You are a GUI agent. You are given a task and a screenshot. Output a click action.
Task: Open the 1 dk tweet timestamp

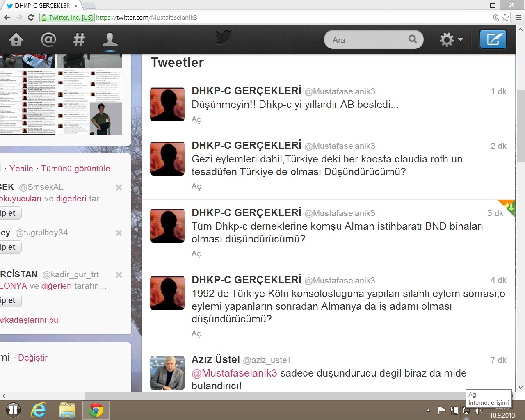coord(499,91)
